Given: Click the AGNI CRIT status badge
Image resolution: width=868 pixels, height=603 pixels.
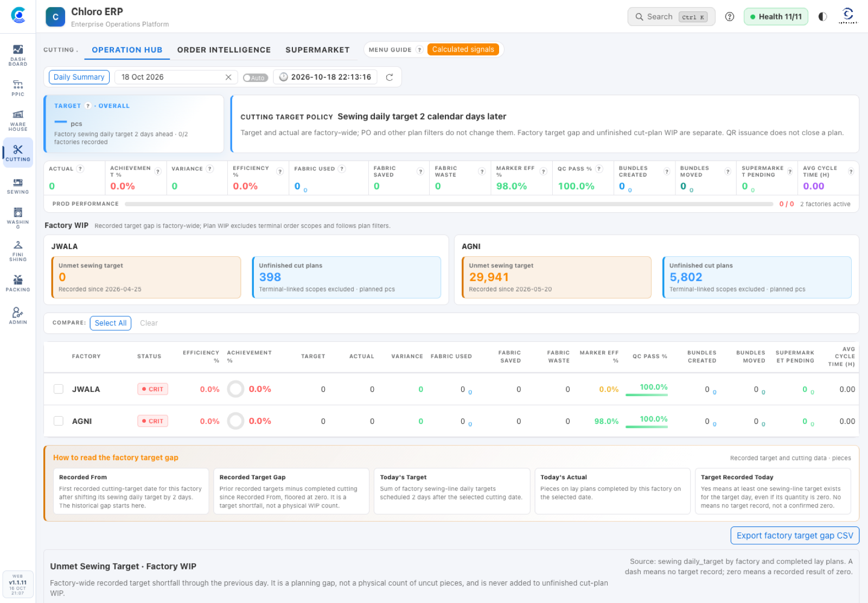Looking at the screenshot, I should tap(152, 421).
